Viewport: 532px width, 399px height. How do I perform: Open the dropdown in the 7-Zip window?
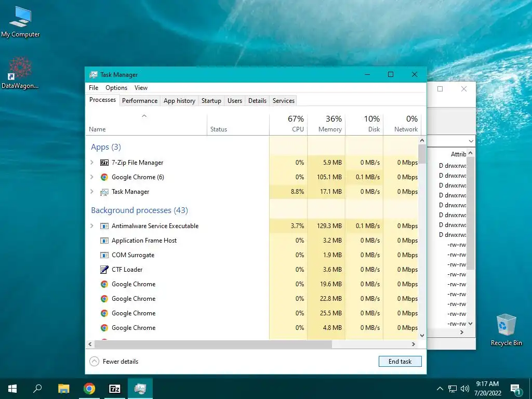471,141
